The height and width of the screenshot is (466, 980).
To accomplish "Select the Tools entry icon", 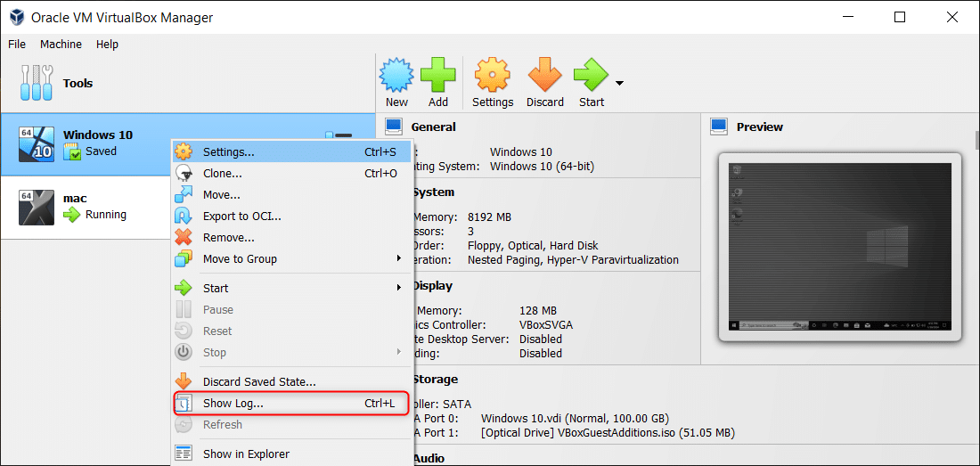I will click(x=36, y=83).
